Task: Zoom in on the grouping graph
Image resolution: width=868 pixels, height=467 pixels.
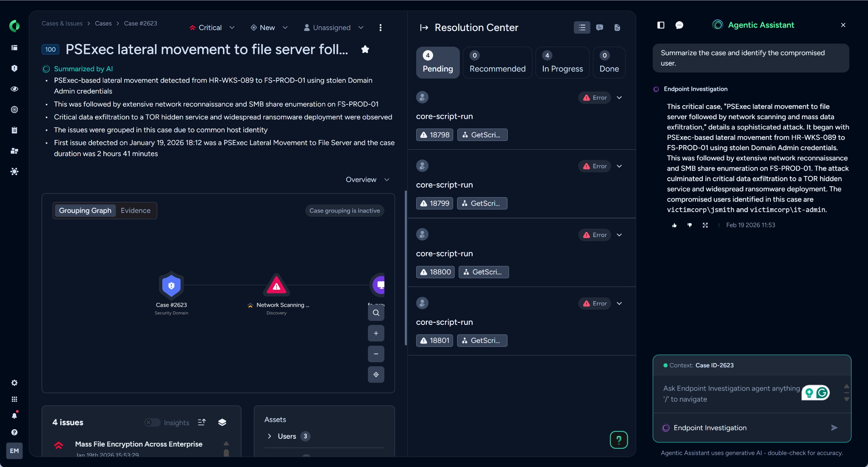Action: [x=376, y=333]
